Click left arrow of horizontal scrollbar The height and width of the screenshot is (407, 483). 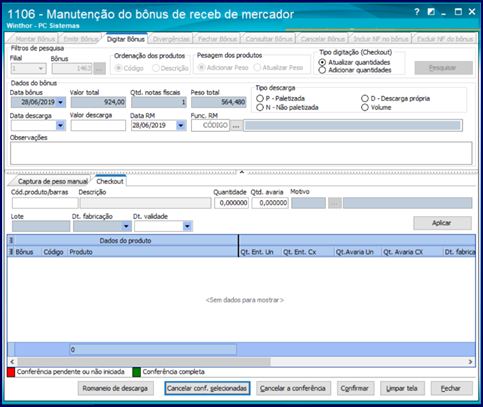(x=12, y=362)
